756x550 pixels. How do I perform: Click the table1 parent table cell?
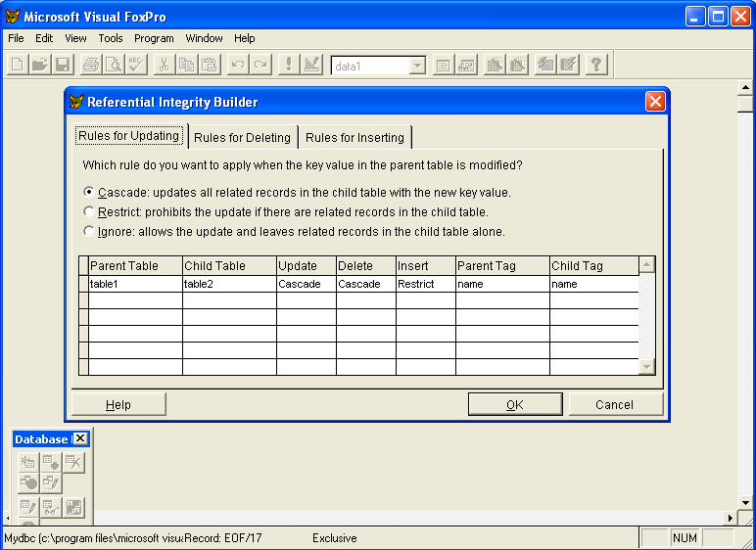[135, 284]
